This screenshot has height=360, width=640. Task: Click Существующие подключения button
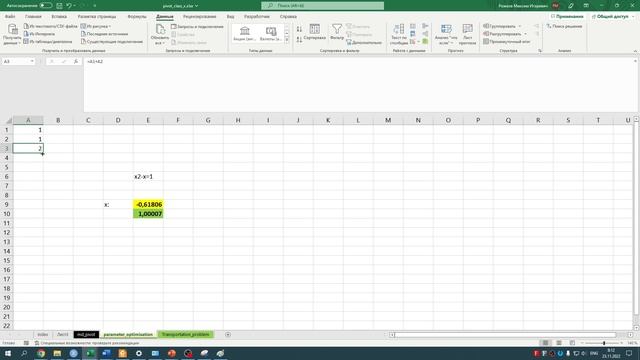[x=112, y=42]
